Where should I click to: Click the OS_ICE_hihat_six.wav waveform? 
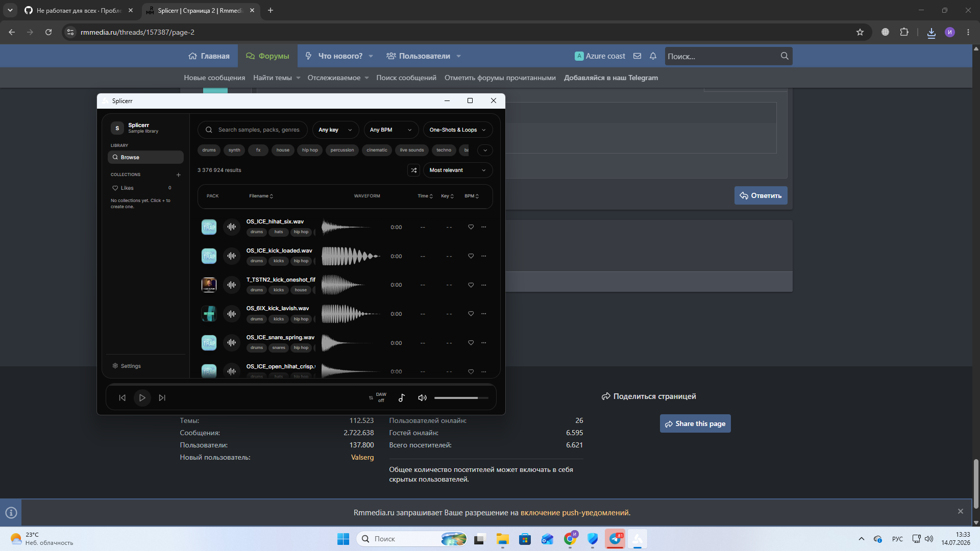point(351,227)
